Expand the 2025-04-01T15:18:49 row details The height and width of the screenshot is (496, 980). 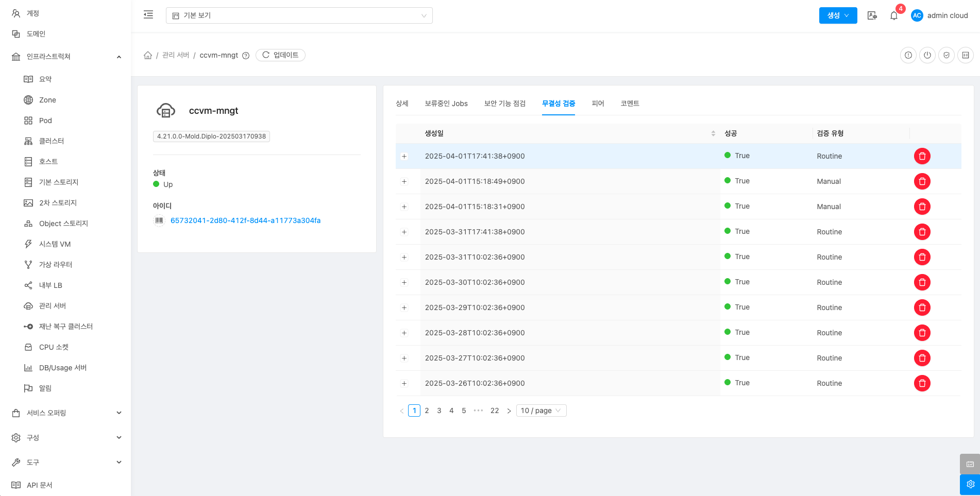pyautogui.click(x=404, y=181)
